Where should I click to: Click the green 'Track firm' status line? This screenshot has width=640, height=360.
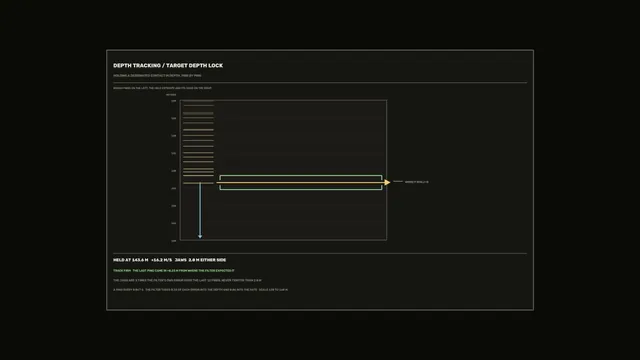click(x=174, y=271)
